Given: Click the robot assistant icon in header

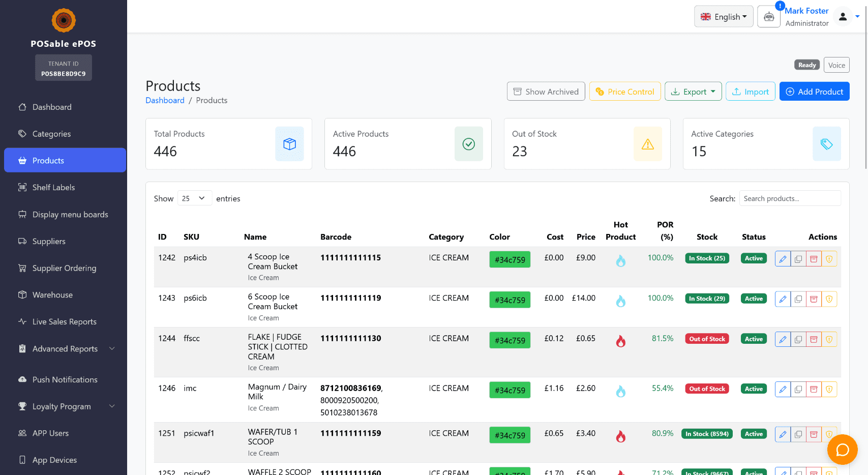Looking at the screenshot, I should tap(769, 17).
